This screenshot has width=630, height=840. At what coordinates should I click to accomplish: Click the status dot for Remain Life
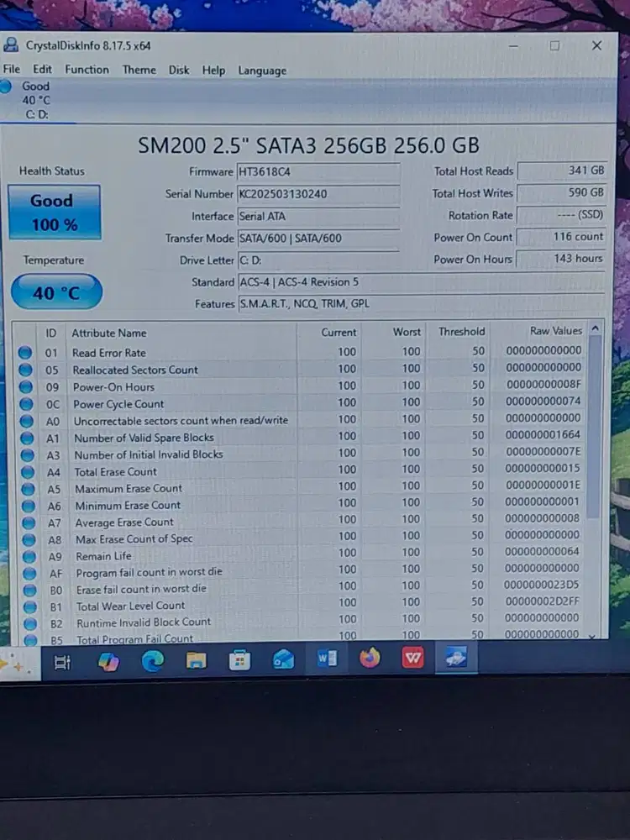pos(29,557)
